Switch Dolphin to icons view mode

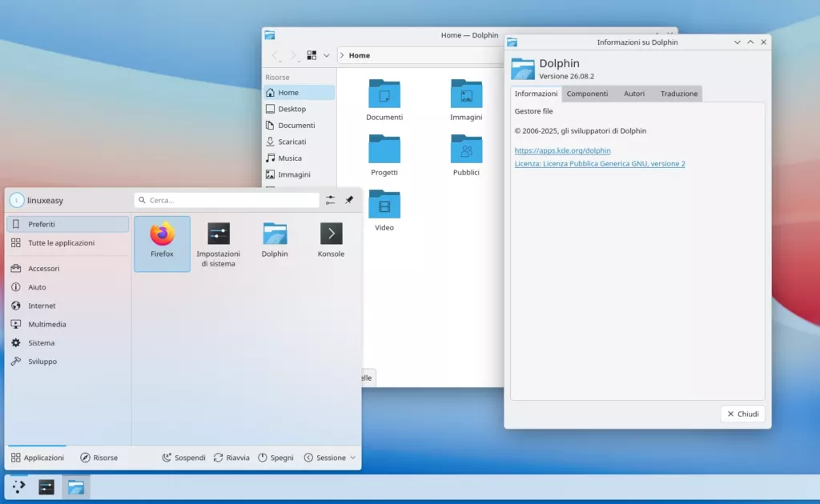click(312, 55)
